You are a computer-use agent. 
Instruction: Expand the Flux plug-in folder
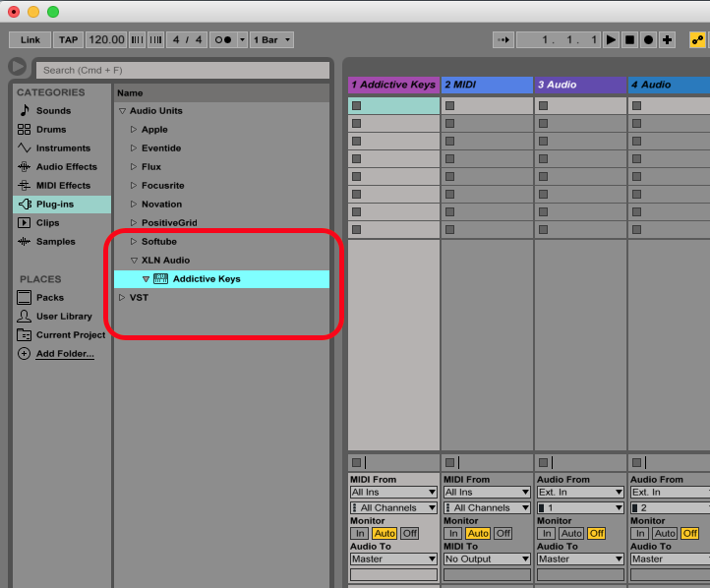tap(134, 166)
